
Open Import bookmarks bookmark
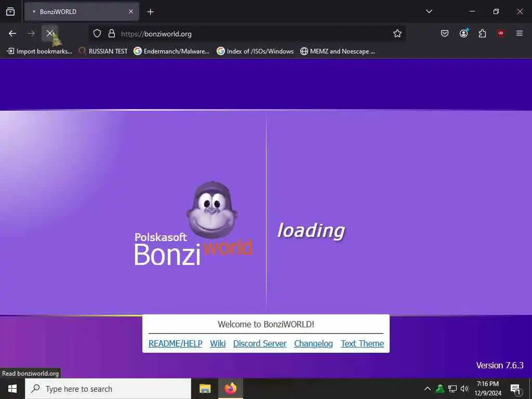[39, 51]
